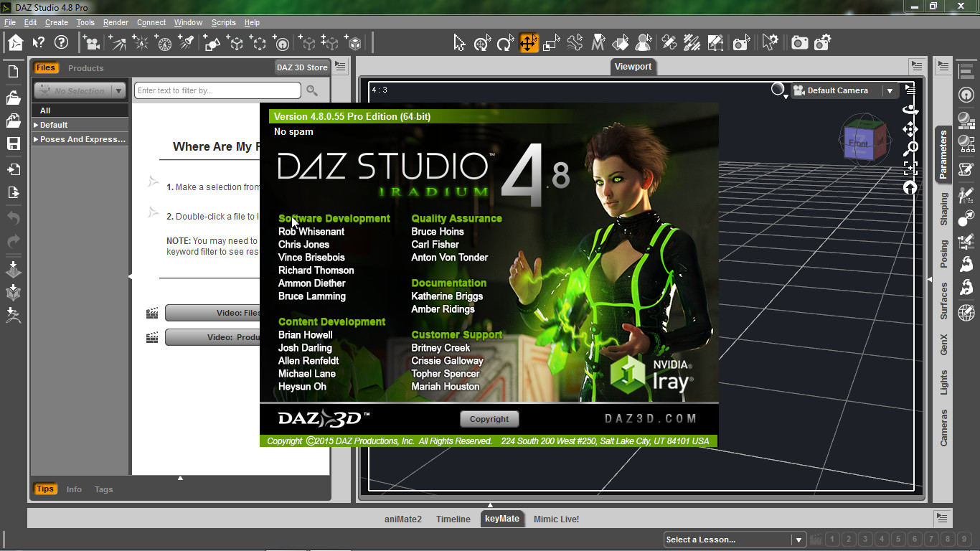The width and height of the screenshot is (980, 551).
Task: Open the Scripts menu
Action: pyautogui.click(x=224, y=22)
